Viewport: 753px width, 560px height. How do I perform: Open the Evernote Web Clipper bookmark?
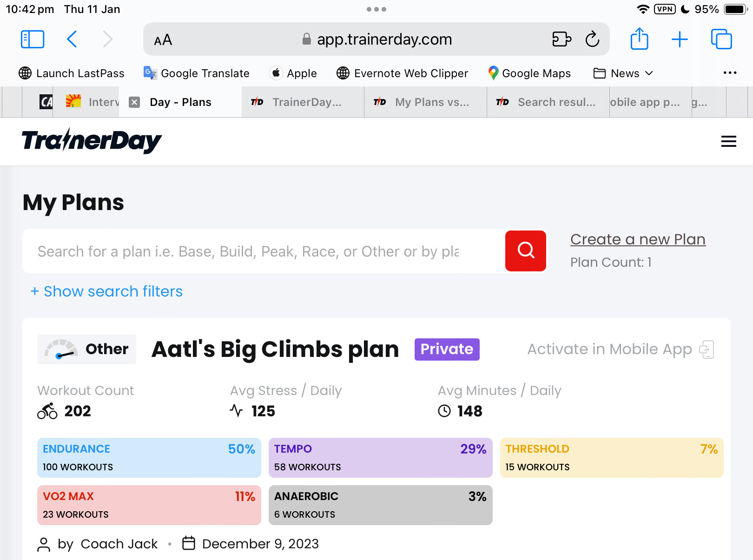403,73
